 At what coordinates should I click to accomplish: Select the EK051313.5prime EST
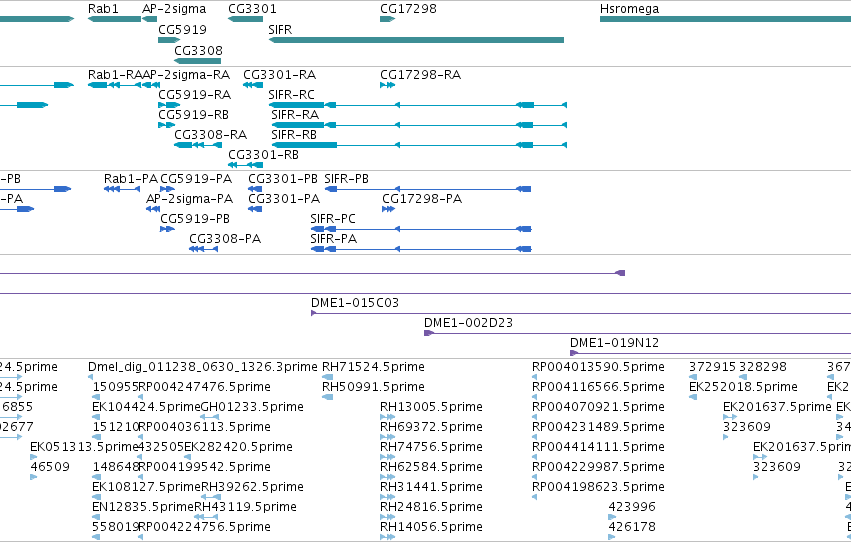(x=33, y=457)
